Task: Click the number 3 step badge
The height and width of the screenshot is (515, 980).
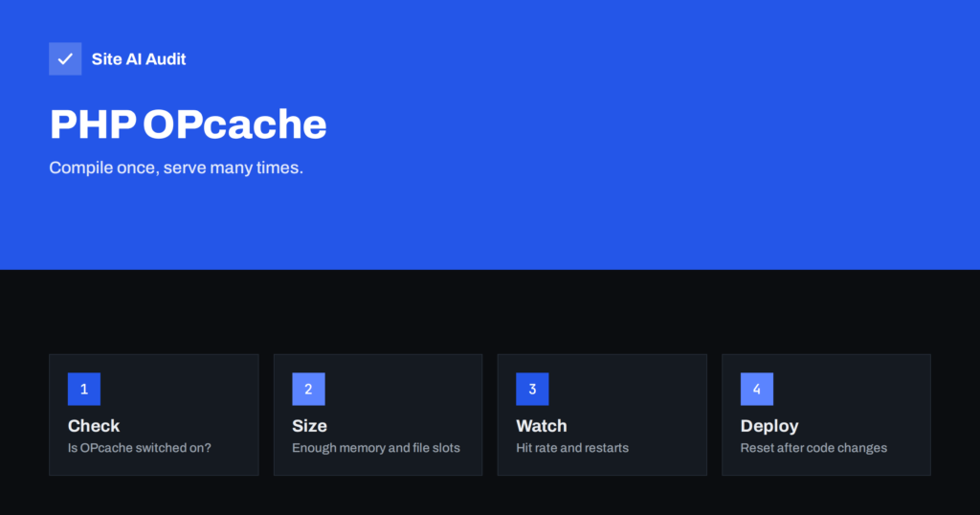Action: (532, 389)
